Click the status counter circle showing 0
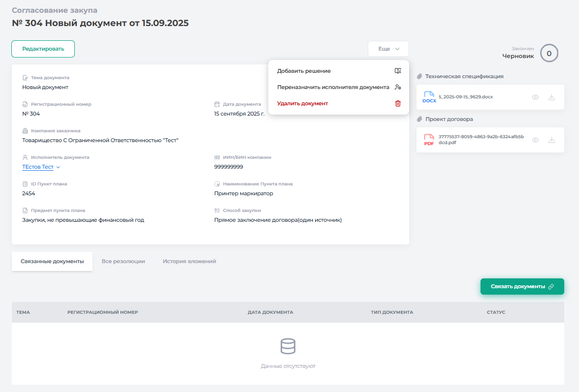 549,53
